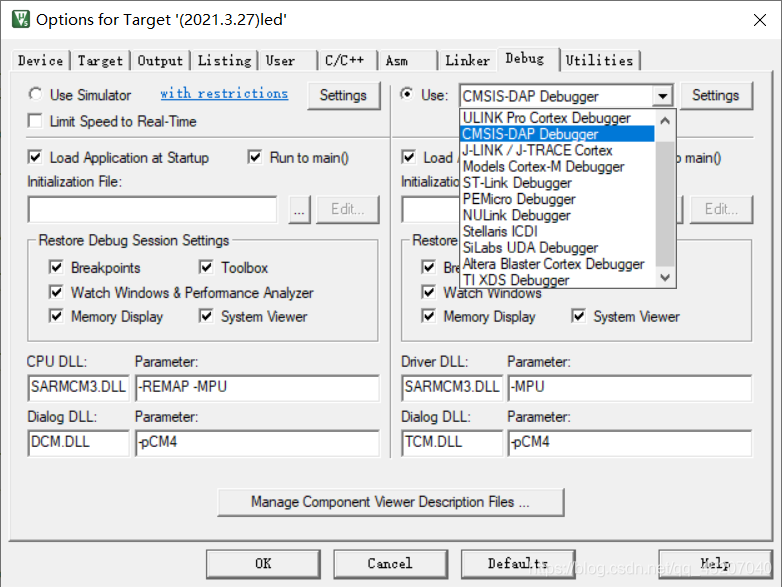Click the Cancel button
The height and width of the screenshot is (587, 782).
click(x=391, y=564)
